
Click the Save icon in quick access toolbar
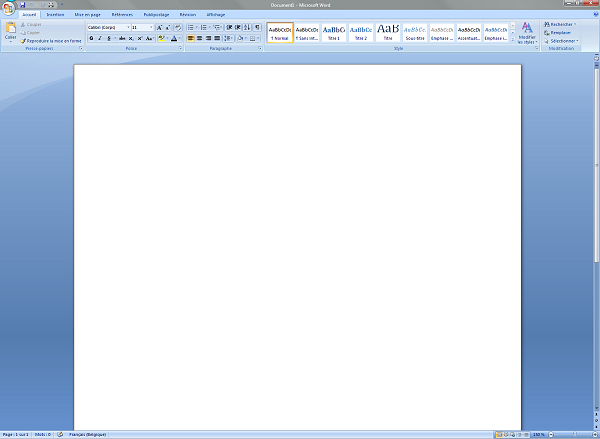(x=22, y=5)
